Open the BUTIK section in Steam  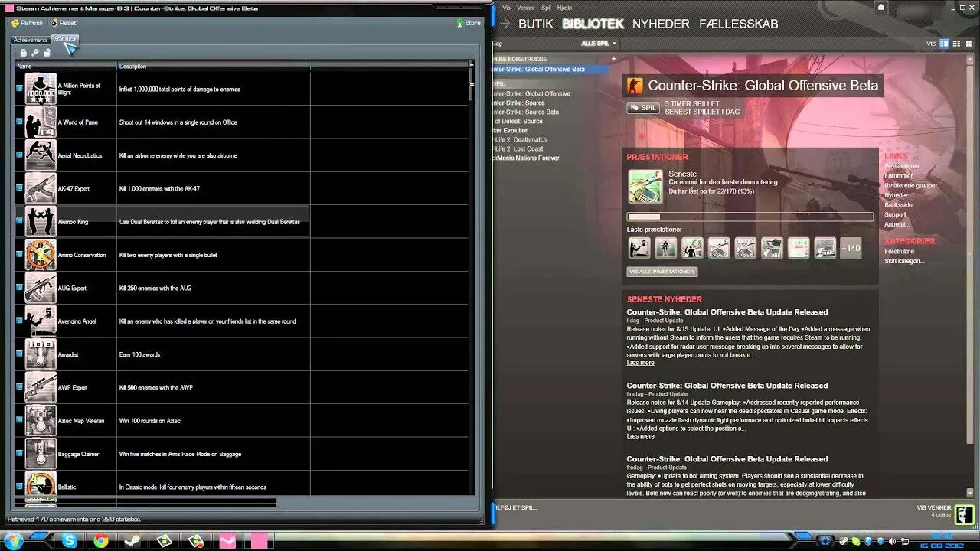535,24
